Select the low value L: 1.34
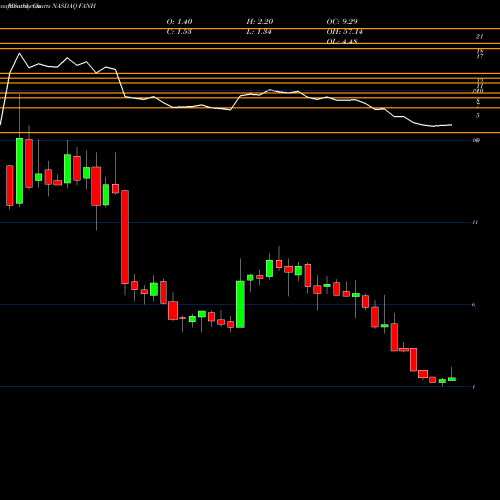This screenshot has height=500, width=500. [259, 32]
